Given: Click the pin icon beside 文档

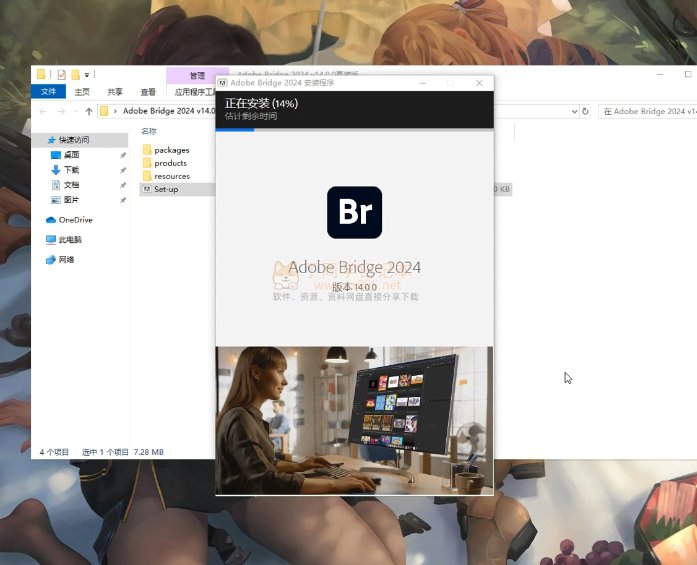Looking at the screenshot, I should coord(123,185).
